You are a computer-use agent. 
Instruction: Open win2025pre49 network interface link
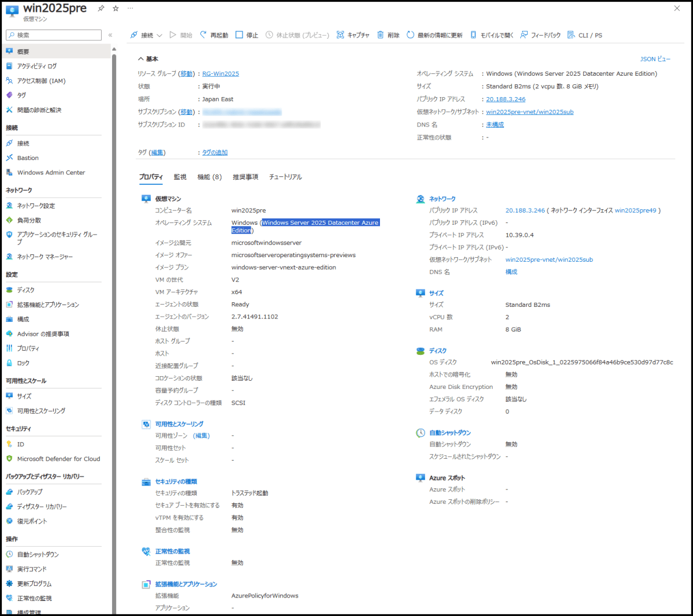coord(635,211)
